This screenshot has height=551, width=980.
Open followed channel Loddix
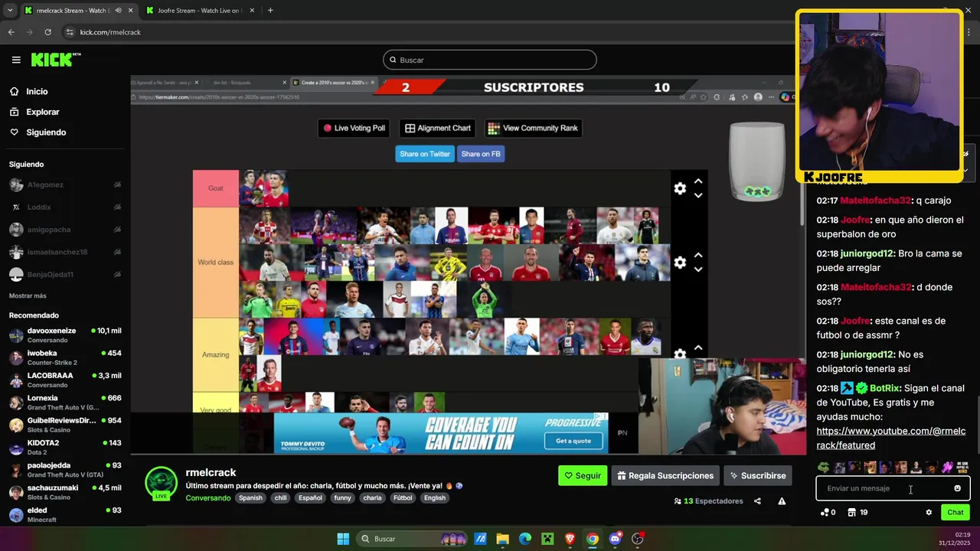pyautogui.click(x=65, y=207)
